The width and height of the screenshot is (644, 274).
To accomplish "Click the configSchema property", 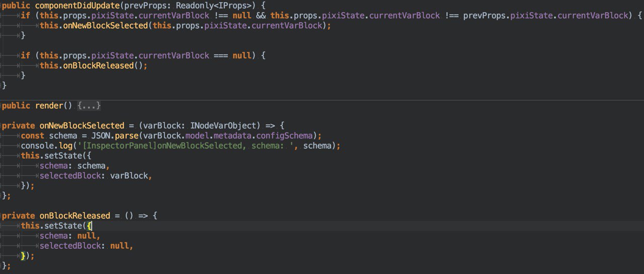I will click(284, 135).
